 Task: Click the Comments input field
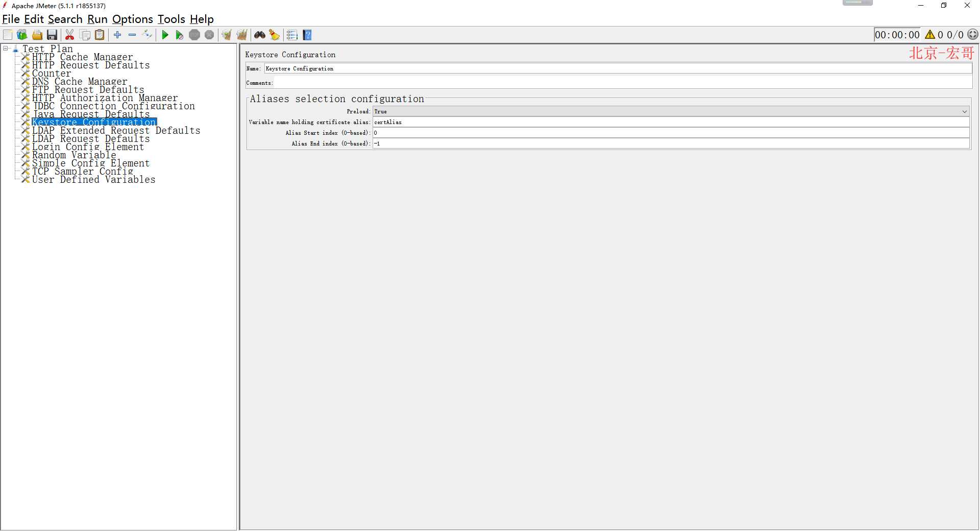pyautogui.click(x=623, y=83)
